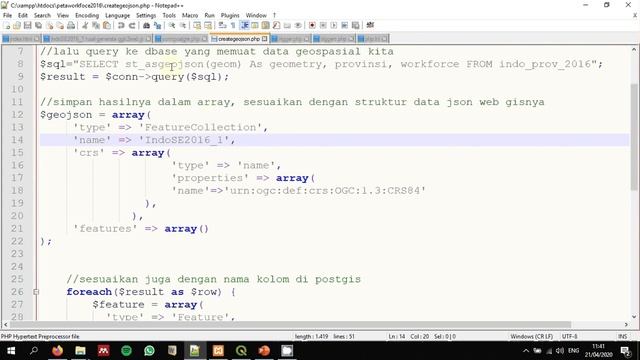This screenshot has width=640, height=360.
Task: Click the Save All toolbar icon
Action: pos(38,25)
